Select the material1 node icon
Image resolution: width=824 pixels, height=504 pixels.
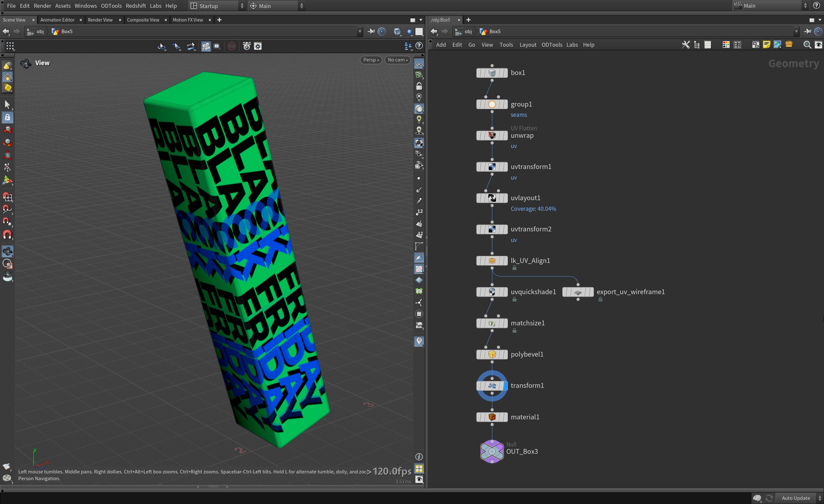point(492,417)
